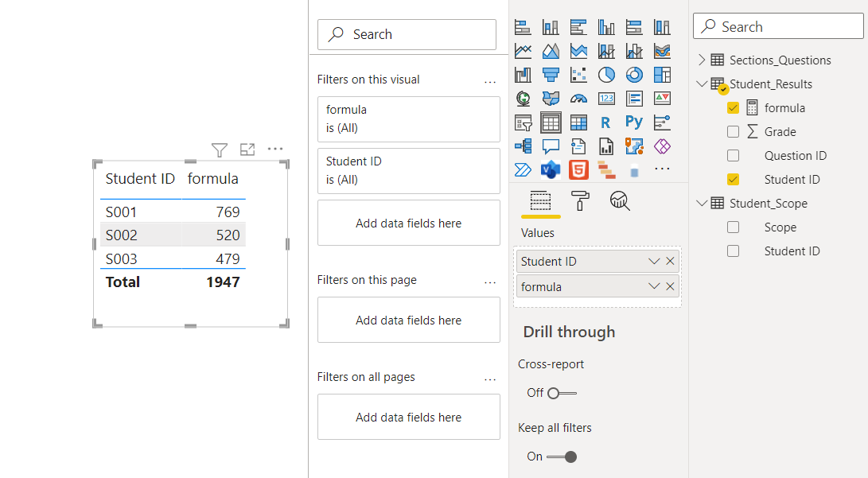868x478 pixels.
Task: Check the Scope field checkbox
Action: [x=733, y=227]
